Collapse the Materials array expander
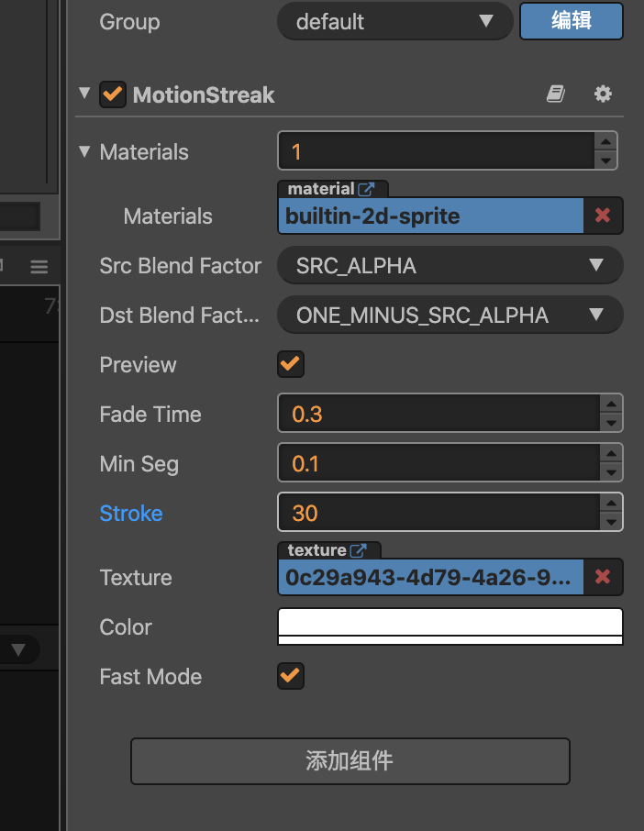The image size is (644, 831). click(85, 151)
